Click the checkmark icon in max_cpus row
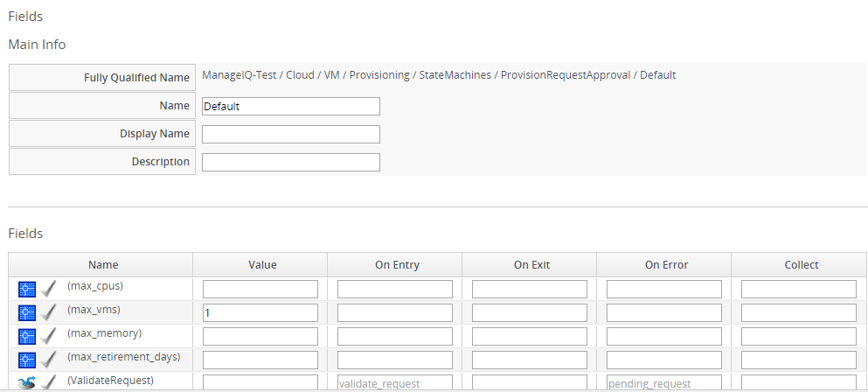Viewport: 868px width, 392px height. tap(50, 289)
